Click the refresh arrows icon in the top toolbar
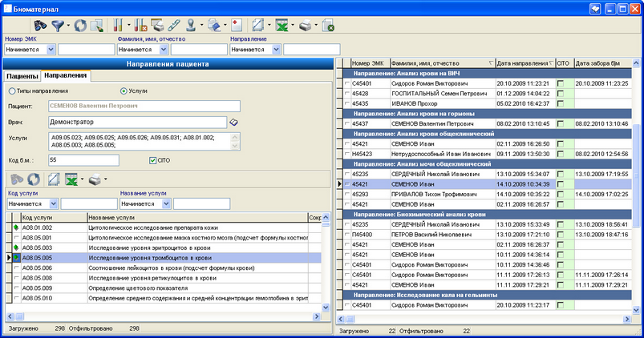644x338 pixels. point(80,26)
